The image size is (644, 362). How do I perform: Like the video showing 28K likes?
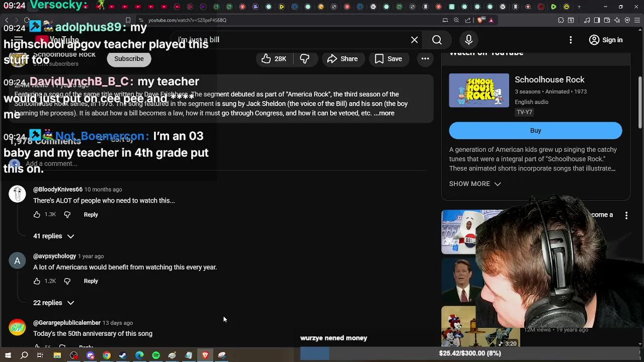click(274, 59)
